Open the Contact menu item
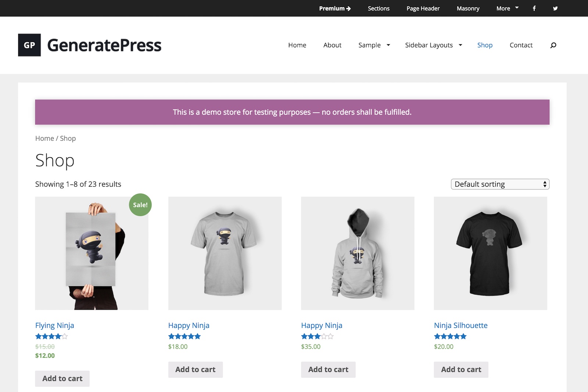The image size is (588, 392). (x=521, y=45)
